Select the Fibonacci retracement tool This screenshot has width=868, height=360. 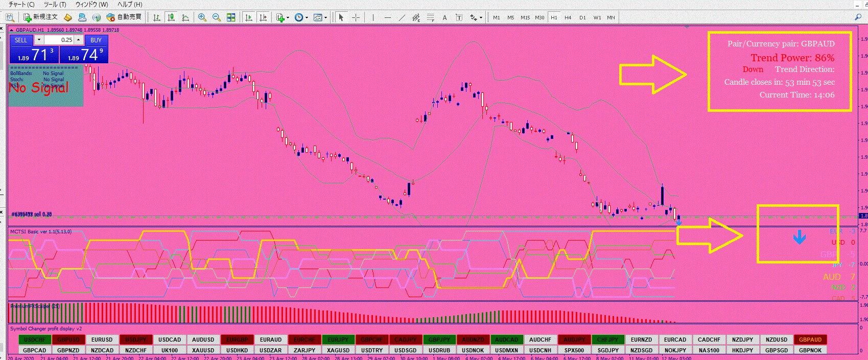431,17
